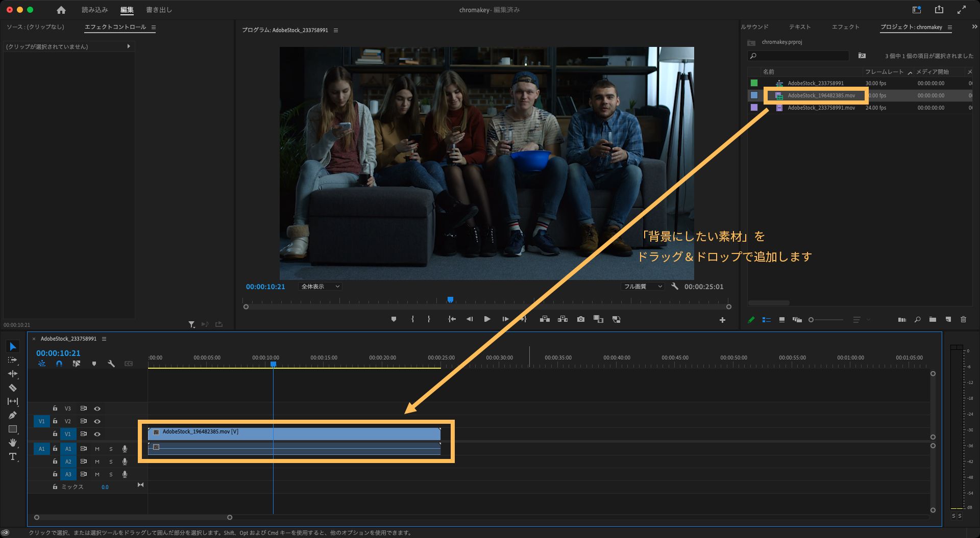Open timeline display settings with the wrench icon

tap(111, 364)
